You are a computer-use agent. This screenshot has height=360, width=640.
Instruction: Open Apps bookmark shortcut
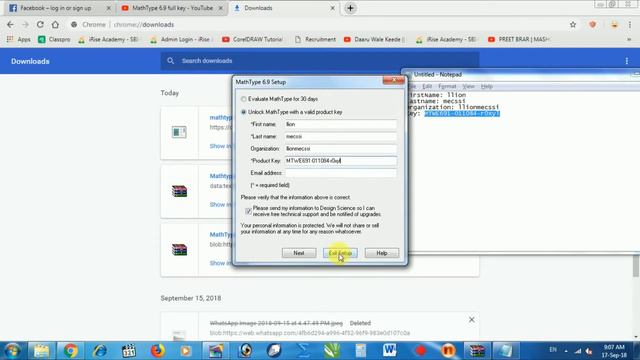point(18,40)
